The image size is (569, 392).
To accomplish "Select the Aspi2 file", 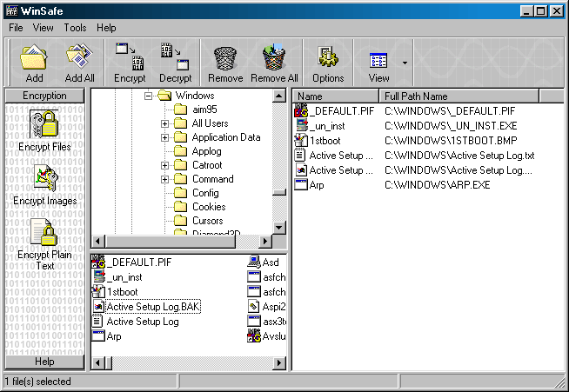I will [267, 307].
